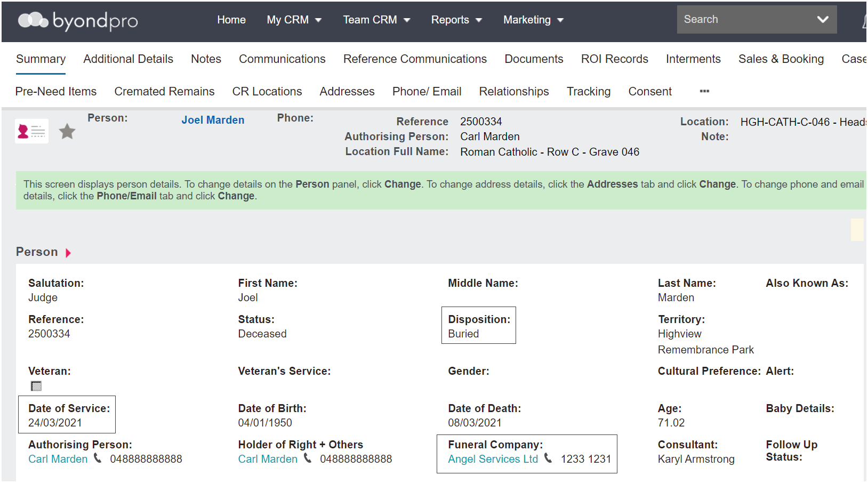Screen dimensions: 868x483
Task: Switch to Reference Communications tab
Action: tap(415, 59)
